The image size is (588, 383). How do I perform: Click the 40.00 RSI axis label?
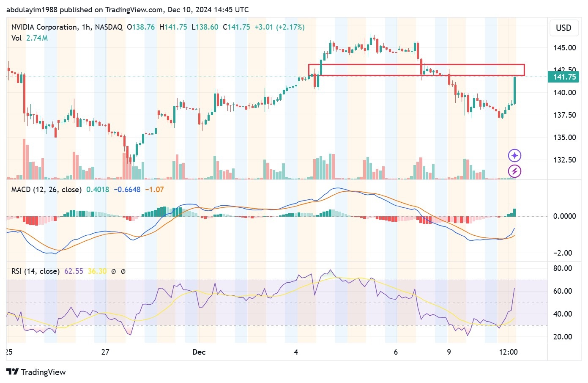point(563,314)
